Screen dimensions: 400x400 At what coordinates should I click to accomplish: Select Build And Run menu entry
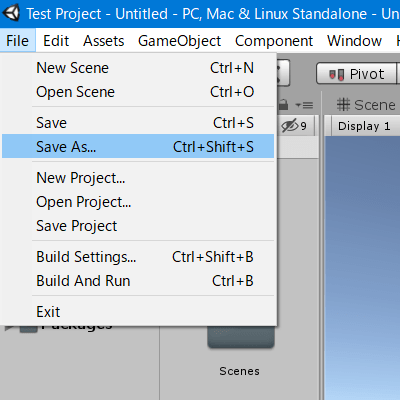click(138, 281)
